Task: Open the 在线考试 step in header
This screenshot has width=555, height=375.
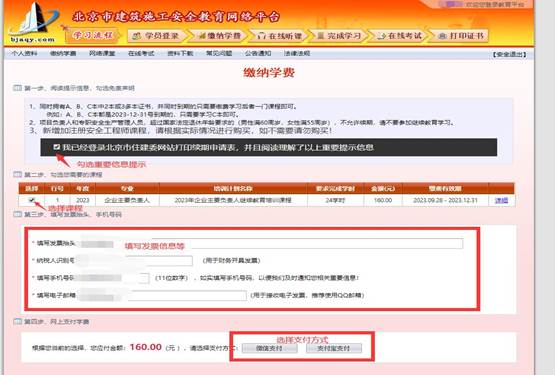Action: [399, 36]
